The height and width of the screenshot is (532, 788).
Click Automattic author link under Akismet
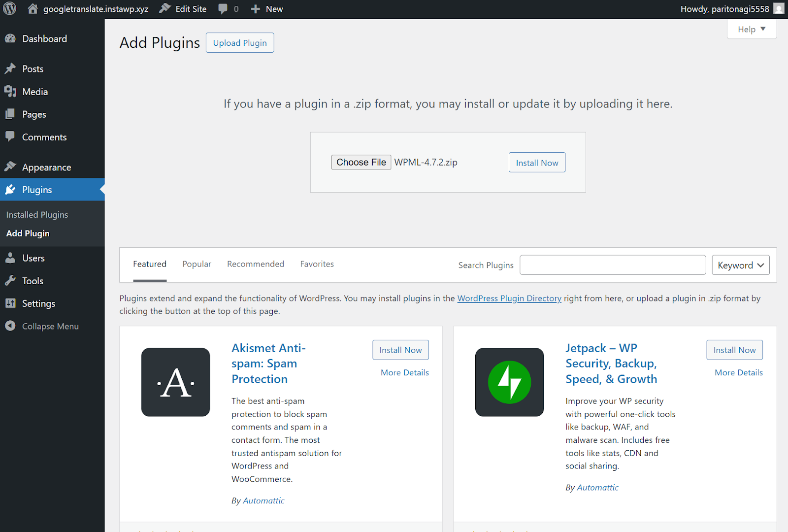coord(263,500)
